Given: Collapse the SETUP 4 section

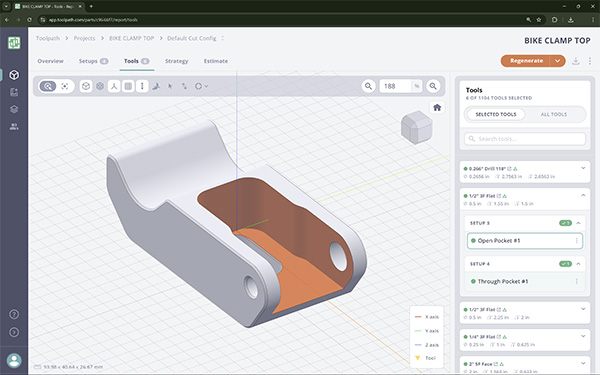Looking at the screenshot, I should click(578, 264).
